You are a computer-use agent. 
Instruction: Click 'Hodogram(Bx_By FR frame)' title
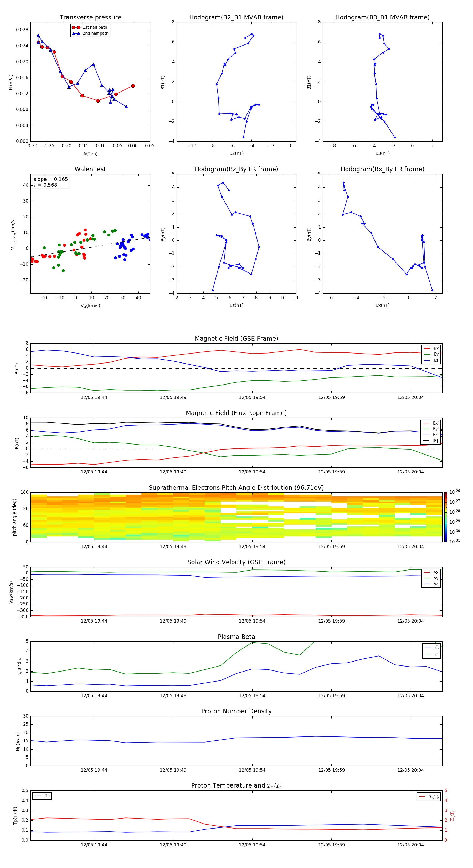[x=382, y=169]
